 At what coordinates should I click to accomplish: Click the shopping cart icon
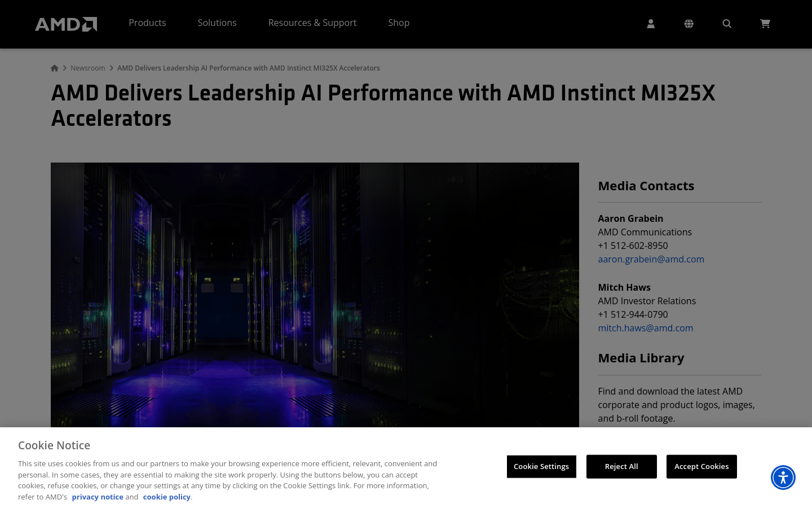765,24
